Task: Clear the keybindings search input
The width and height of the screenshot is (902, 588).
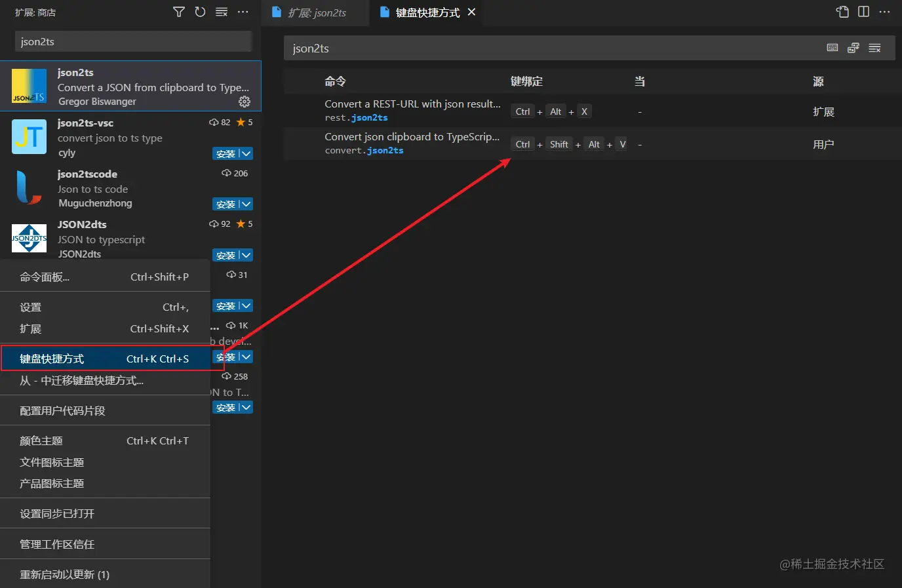Action: coord(874,47)
